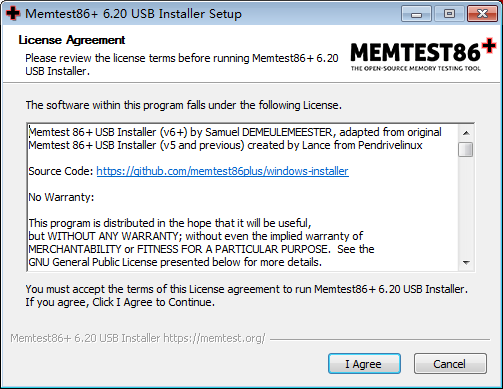Click the window title bar text
This screenshot has height=389, width=503.
[133, 14]
